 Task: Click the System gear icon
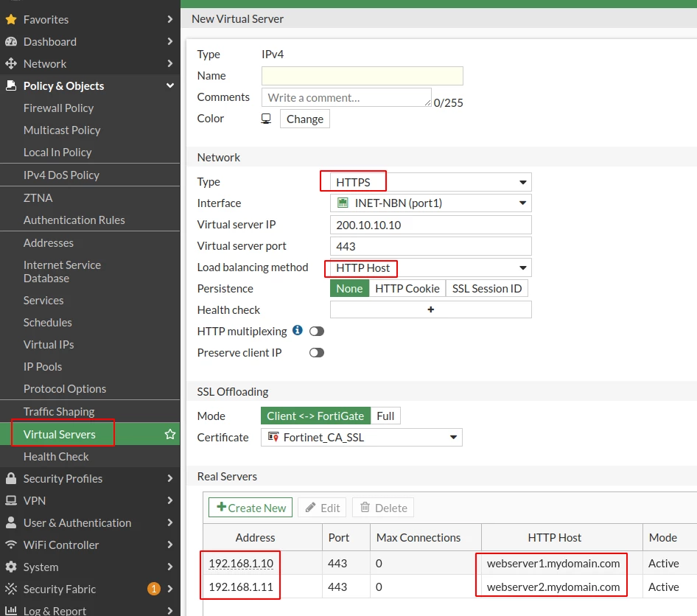click(x=11, y=567)
